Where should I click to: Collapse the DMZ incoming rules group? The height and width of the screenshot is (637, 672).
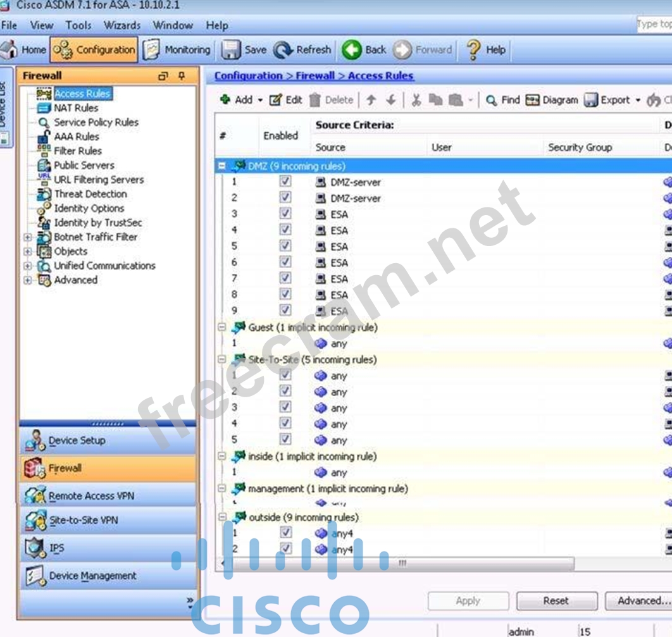pos(222,166)
